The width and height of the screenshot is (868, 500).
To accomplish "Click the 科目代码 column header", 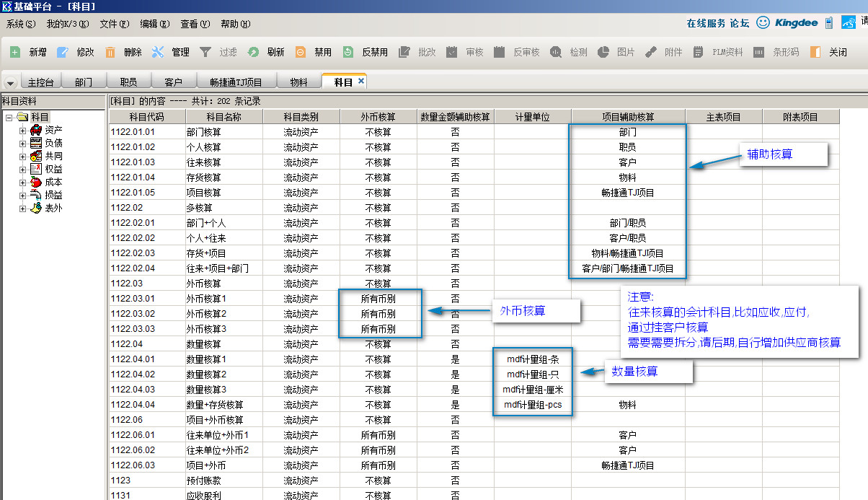I will [x=146, y=117].
